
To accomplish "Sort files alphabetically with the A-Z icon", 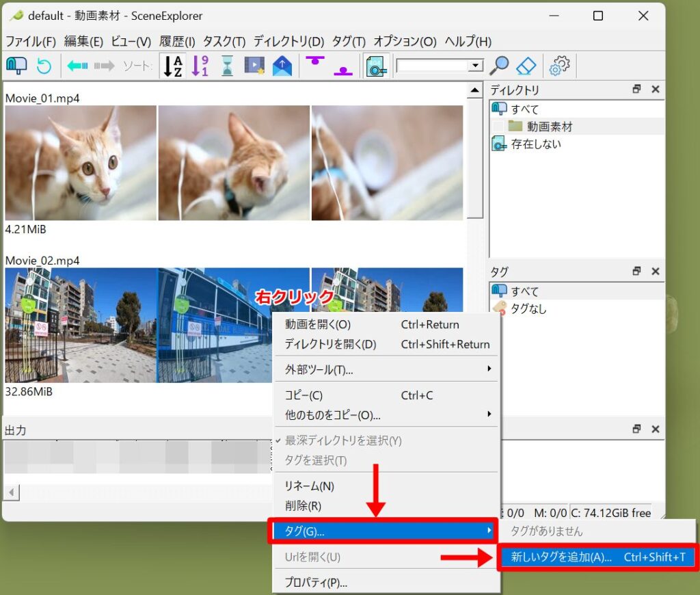I will tap(172, 66).
